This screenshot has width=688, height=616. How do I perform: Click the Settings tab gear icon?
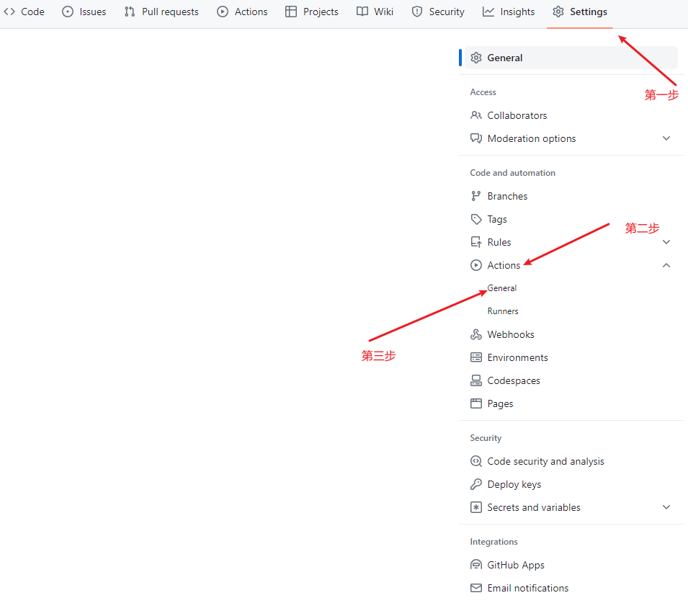[558, 12]
